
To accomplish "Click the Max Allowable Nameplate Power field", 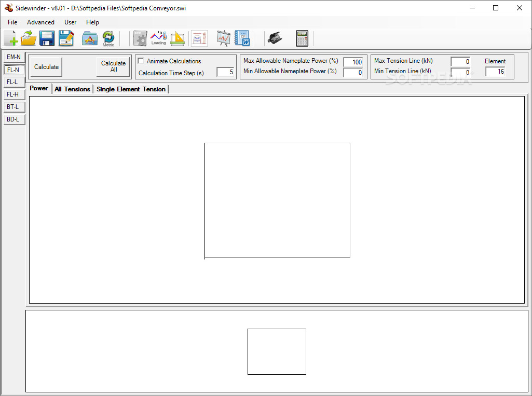I will click(x=353, y=62).
